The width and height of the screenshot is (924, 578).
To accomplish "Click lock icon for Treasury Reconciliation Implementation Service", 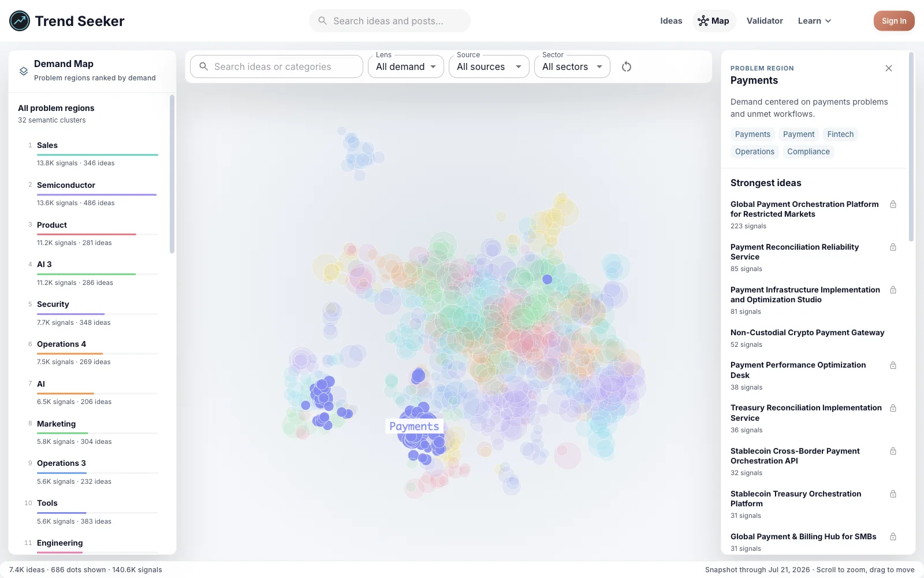I will point(893,408).
